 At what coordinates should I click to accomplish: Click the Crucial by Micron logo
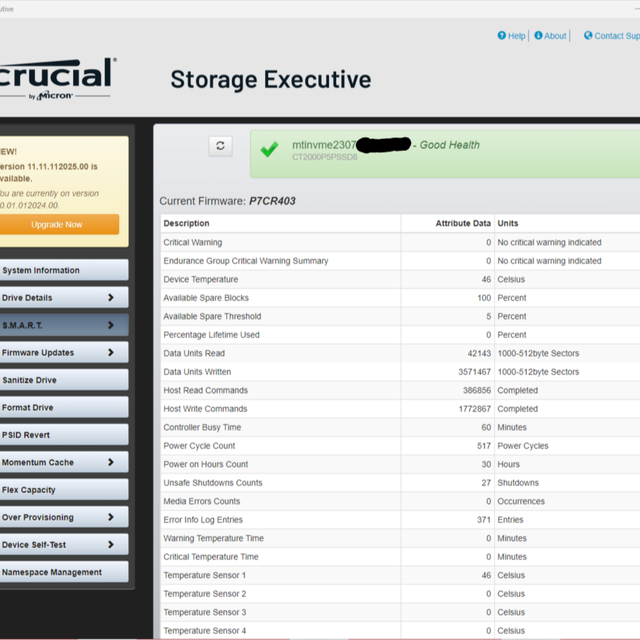(x=57, y=79)
